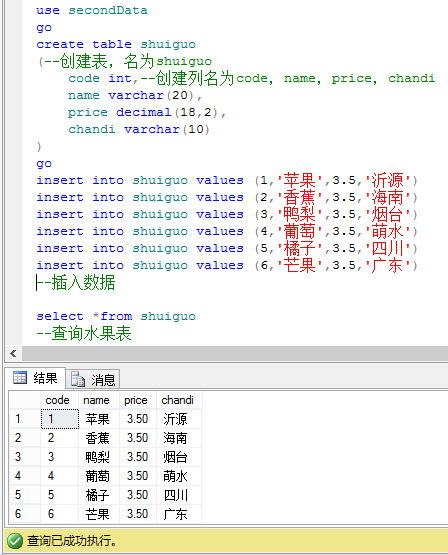This screenshot has width=448, height=555.
Task: Select result row header number 1
Action: [x=24, y=419]
